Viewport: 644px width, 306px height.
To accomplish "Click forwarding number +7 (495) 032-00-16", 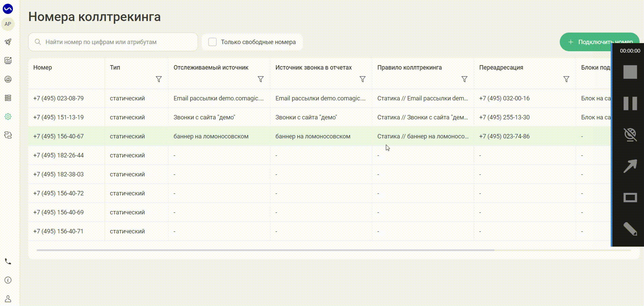I will (504, 98).
